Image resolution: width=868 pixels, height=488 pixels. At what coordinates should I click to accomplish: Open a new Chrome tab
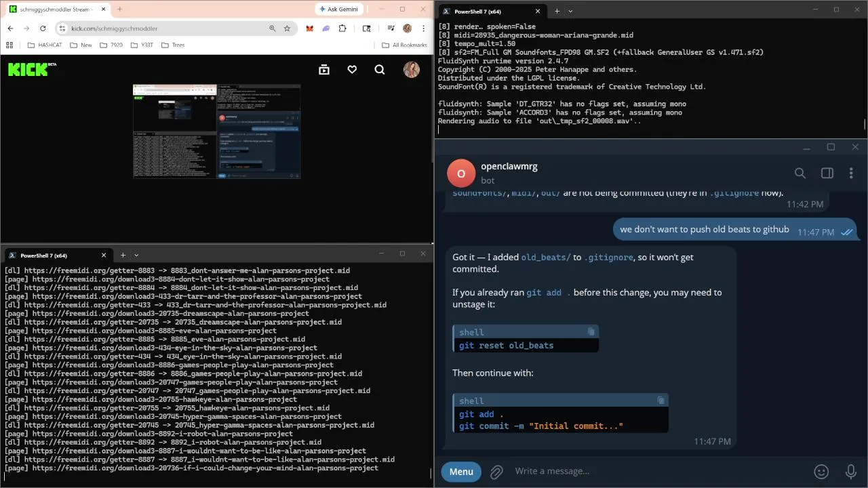point(119,9)
